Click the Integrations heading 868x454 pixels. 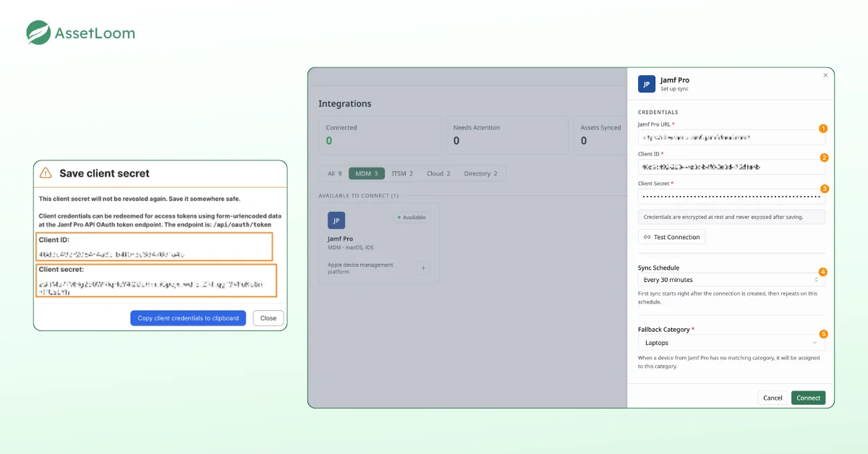click(x=345, y=103)
